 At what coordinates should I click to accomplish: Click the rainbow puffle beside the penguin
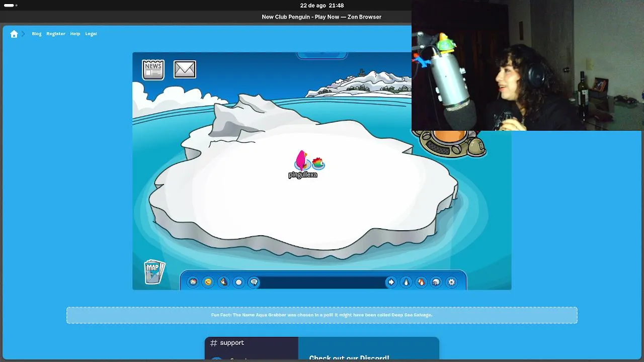click(x=318, y=163)
